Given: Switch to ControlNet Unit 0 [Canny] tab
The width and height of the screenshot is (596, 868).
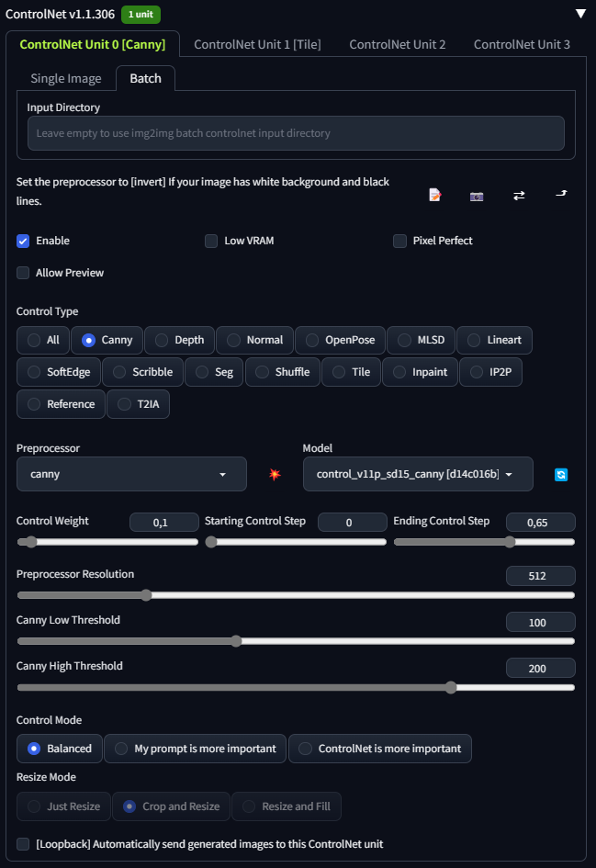Looking at the screenshot, I should click(93, 44).
